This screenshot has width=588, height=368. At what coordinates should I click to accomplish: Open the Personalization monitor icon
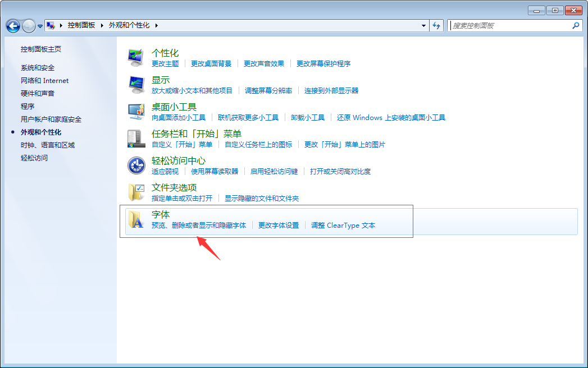point(136,58)
